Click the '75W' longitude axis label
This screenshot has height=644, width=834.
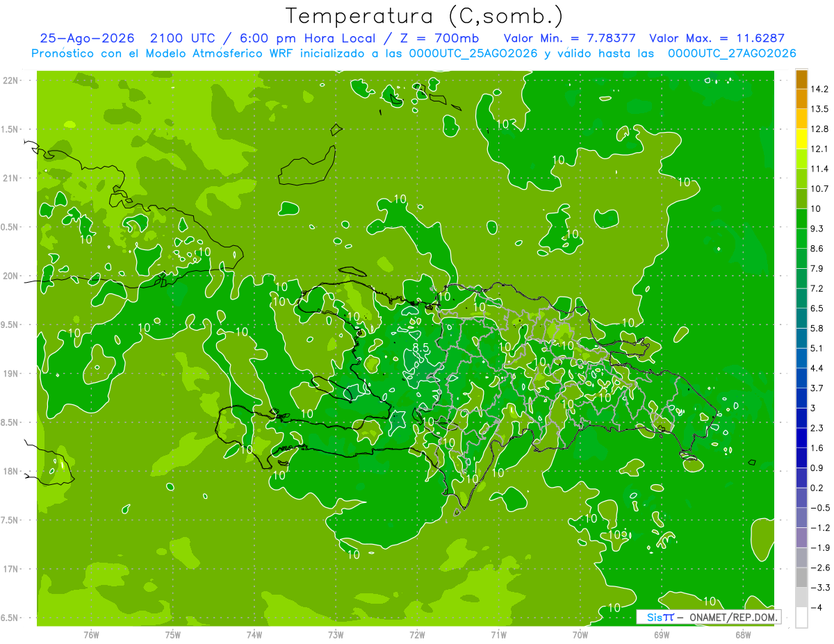(x=172, y=634)
